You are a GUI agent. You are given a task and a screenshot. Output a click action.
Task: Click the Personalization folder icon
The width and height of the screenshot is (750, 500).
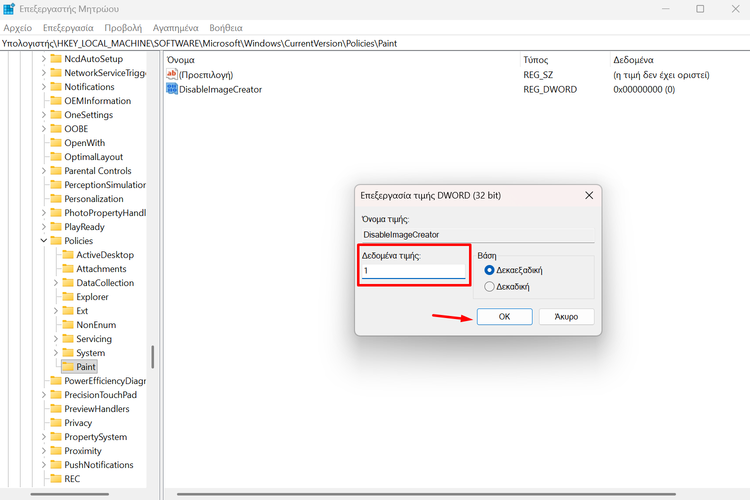click(x=56, y=199)
